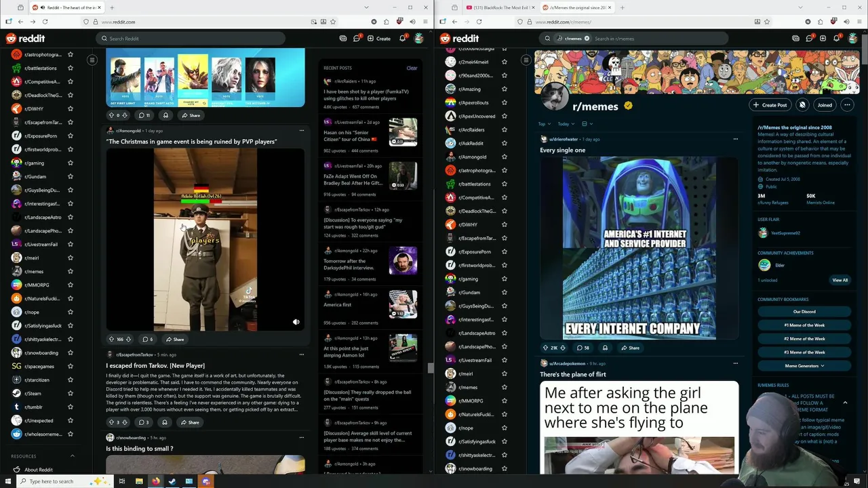Open File Explorer from the taskbar
Viewport: 868px width, 488px height.
[x=139, y=481]
